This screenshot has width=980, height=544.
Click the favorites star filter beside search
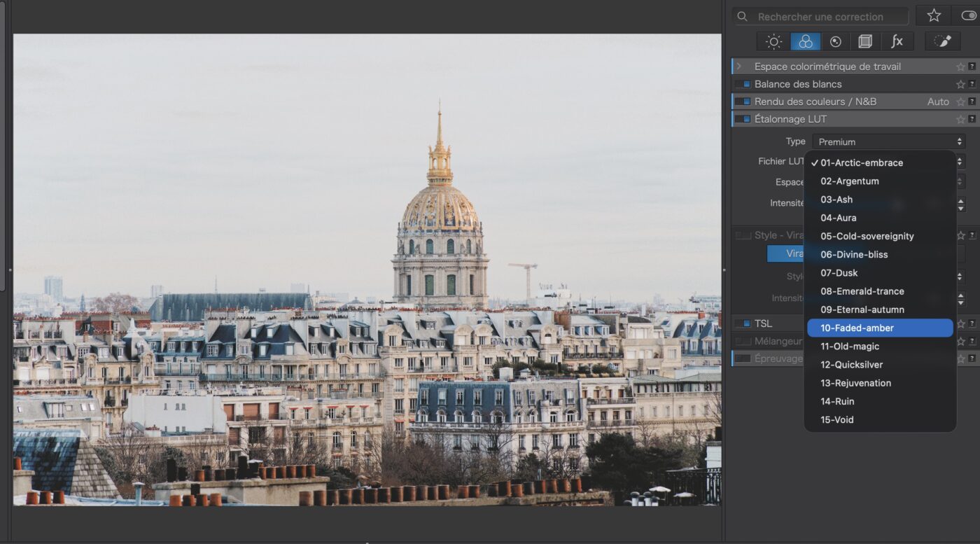934,15
